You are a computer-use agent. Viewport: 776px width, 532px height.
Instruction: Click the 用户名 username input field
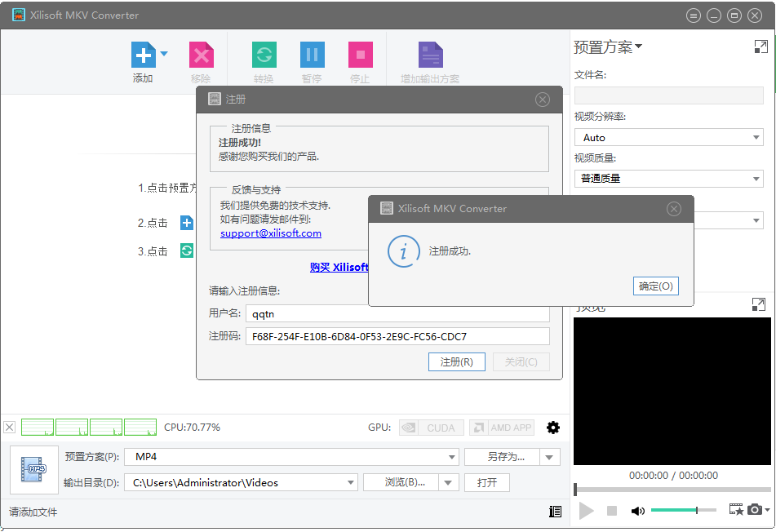click(x=397, y=313)
